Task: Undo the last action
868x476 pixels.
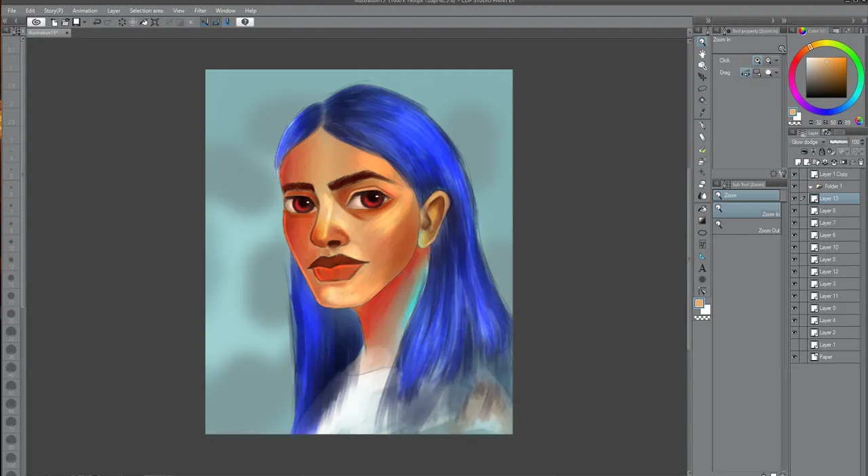Action: 96,22
